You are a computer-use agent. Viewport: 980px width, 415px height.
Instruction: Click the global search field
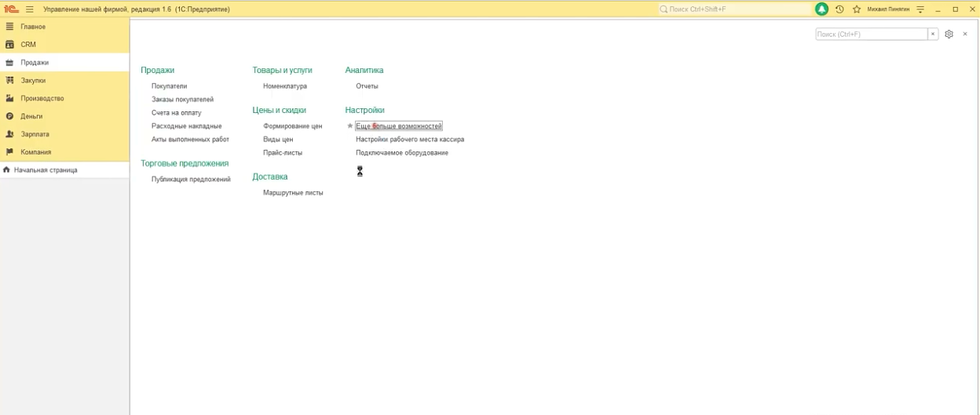tap(734, 9)
